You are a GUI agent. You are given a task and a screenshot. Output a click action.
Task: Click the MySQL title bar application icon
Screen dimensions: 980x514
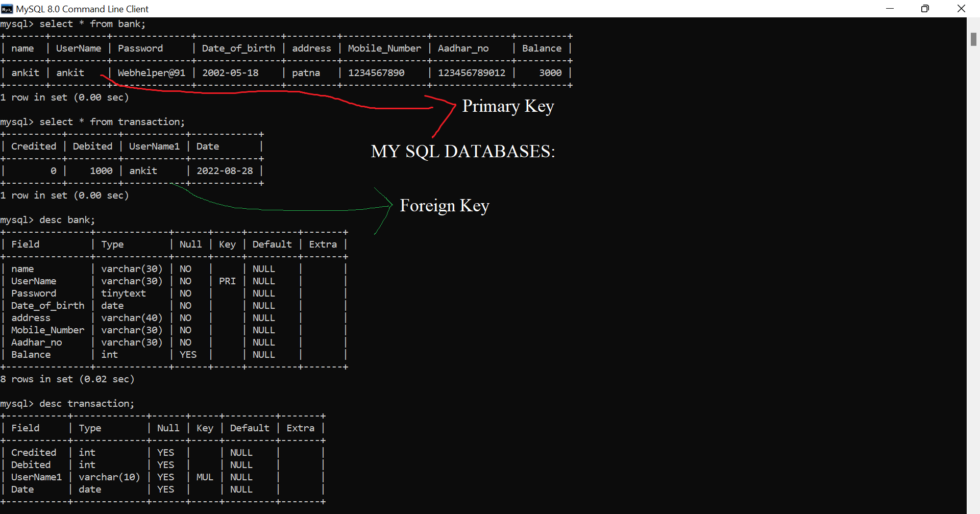[7, 9]
